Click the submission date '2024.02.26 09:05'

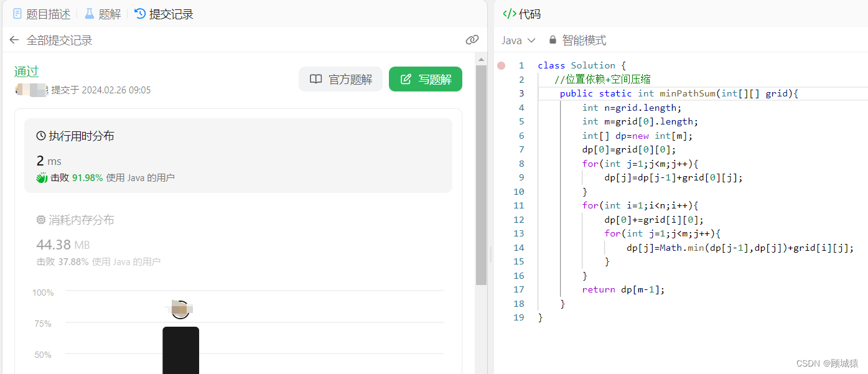point(116,90)
